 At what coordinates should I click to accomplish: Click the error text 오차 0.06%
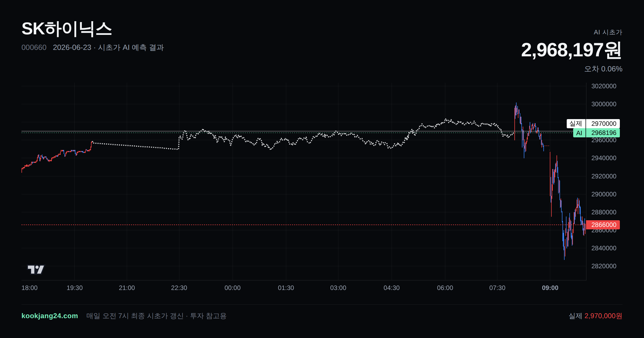click(x=603, y=69)
